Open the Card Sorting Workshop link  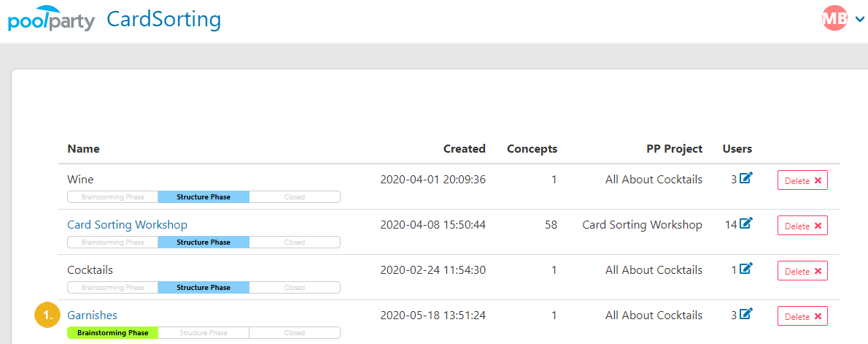pyautogui.click(x=128, y=224)
